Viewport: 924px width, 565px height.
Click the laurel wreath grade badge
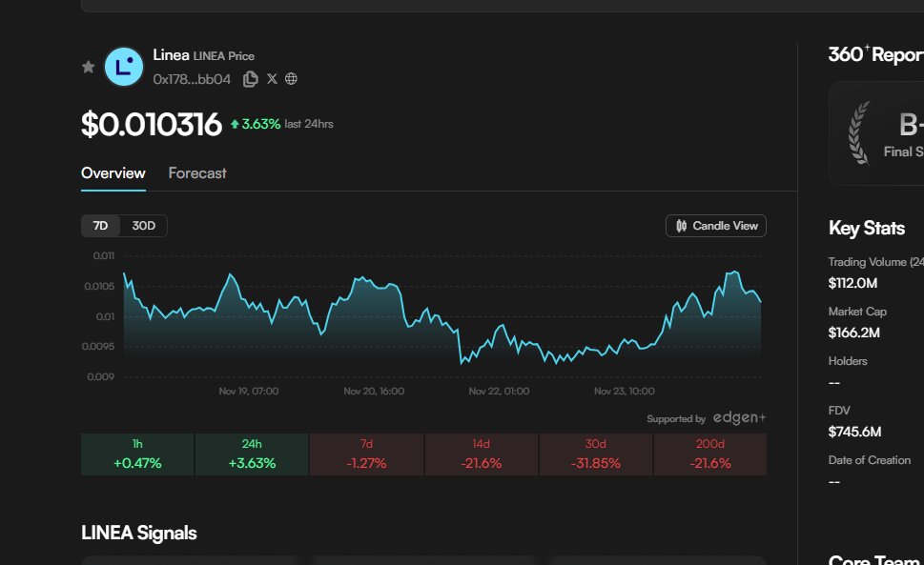coord(859,132)
